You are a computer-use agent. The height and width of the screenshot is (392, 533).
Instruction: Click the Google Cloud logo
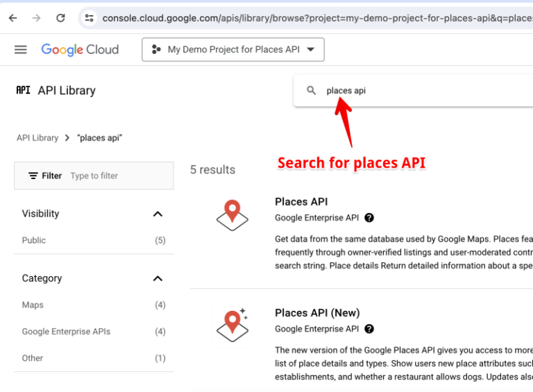pos(80,49)
